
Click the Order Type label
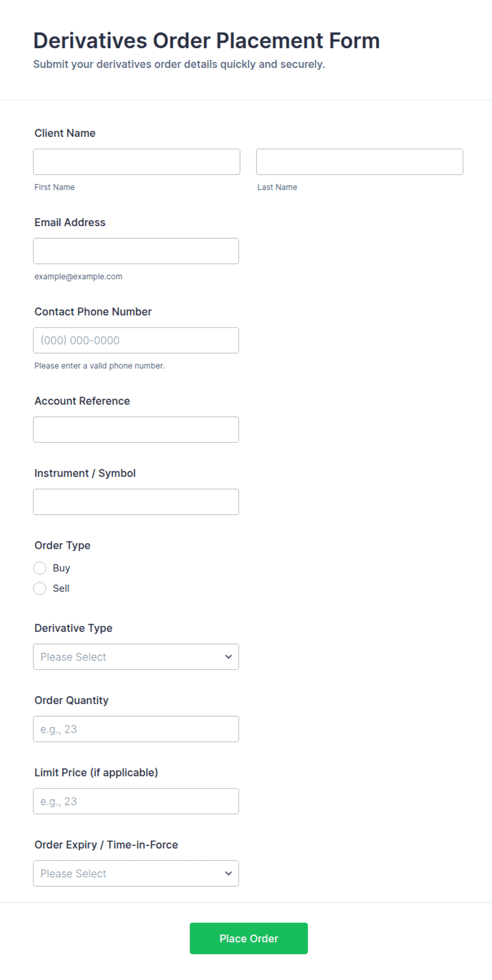[x=62, y=545]
